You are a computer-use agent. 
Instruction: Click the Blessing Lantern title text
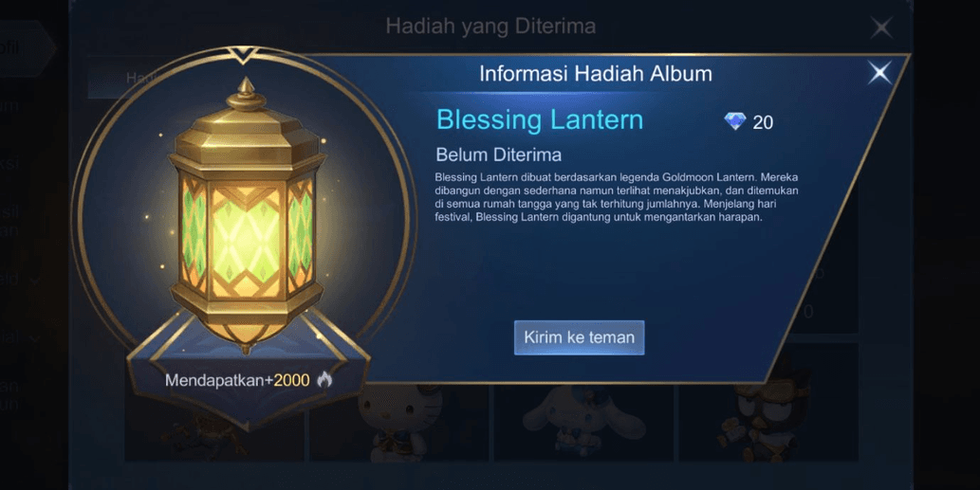[x=540, y=119]
